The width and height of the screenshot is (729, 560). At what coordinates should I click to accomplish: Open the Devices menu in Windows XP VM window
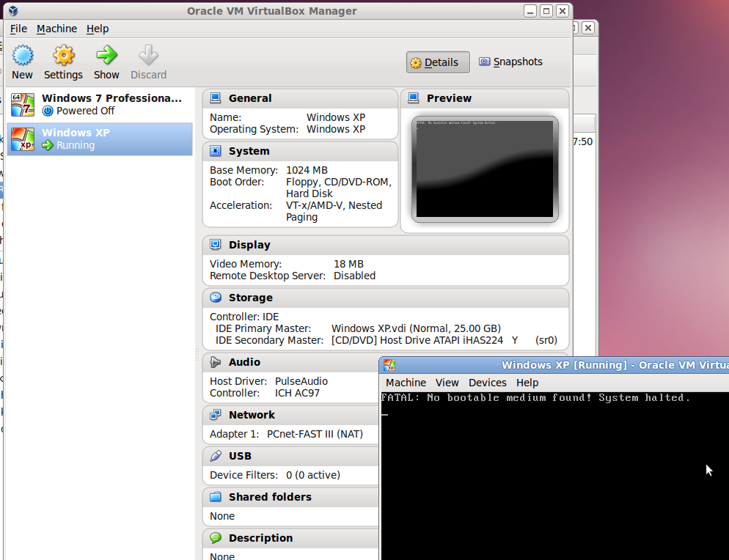point(487,383)
